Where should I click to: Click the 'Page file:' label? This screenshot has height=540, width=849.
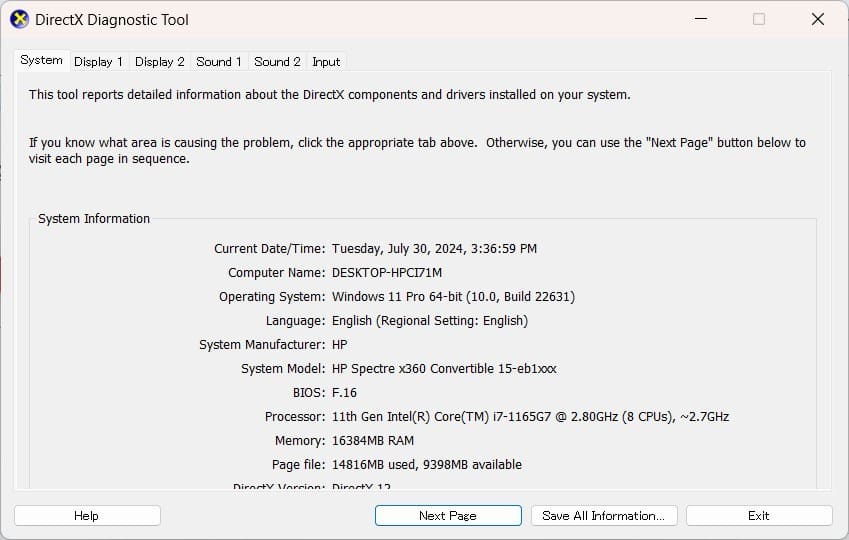coord(299,465)
